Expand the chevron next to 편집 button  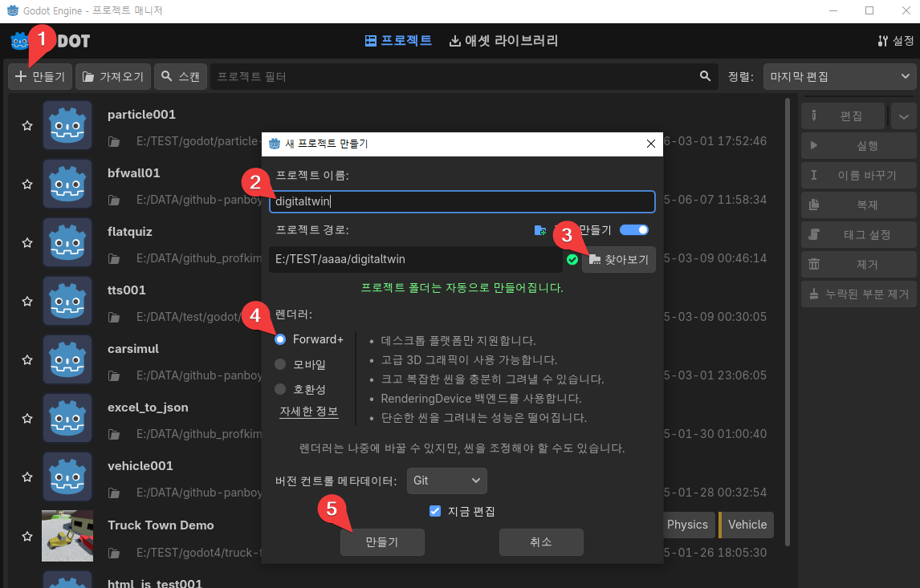point(903,116)
